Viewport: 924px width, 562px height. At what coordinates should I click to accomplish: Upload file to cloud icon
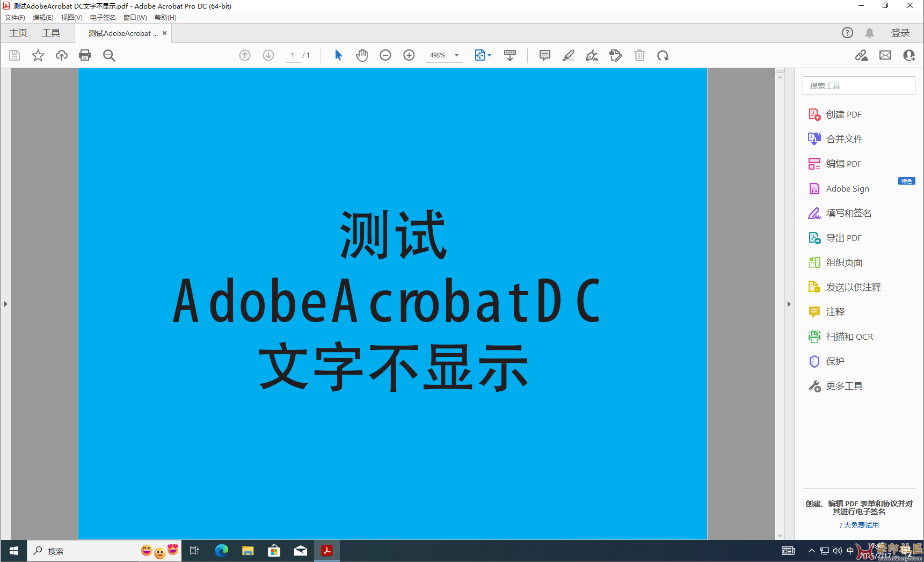tap(62, 55)
